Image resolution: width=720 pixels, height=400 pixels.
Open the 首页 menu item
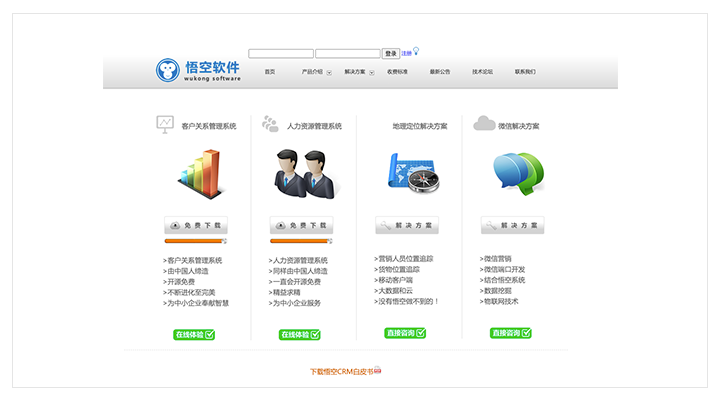coord(269,72)
